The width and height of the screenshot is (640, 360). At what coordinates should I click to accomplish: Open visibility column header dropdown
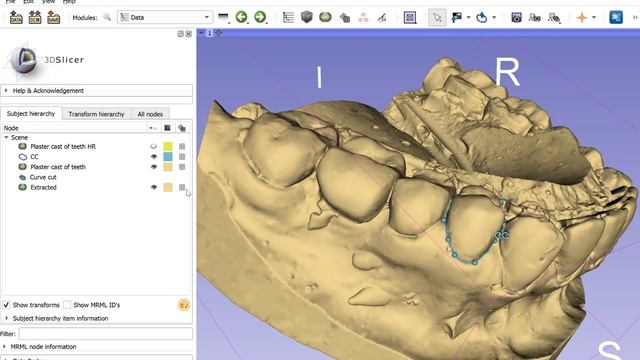point(153,128)
